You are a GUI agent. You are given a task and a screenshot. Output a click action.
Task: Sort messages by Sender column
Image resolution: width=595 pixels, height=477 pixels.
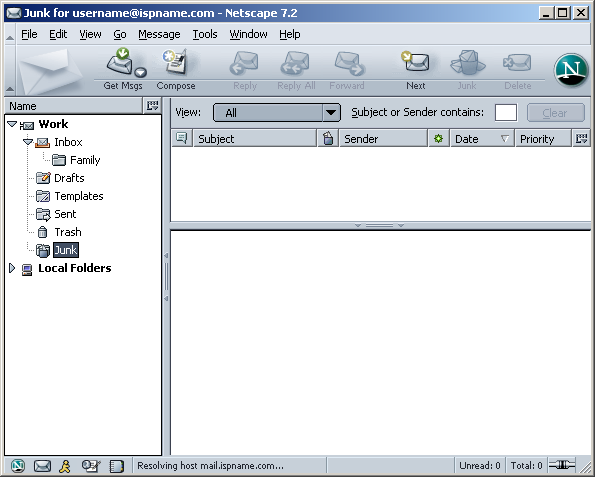[x=383, y=139]
